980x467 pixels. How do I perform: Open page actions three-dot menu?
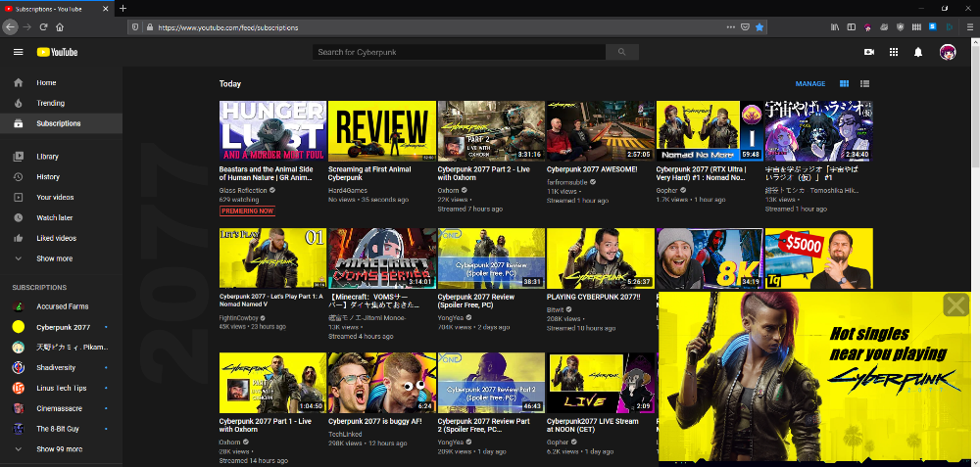pos(731,26)
